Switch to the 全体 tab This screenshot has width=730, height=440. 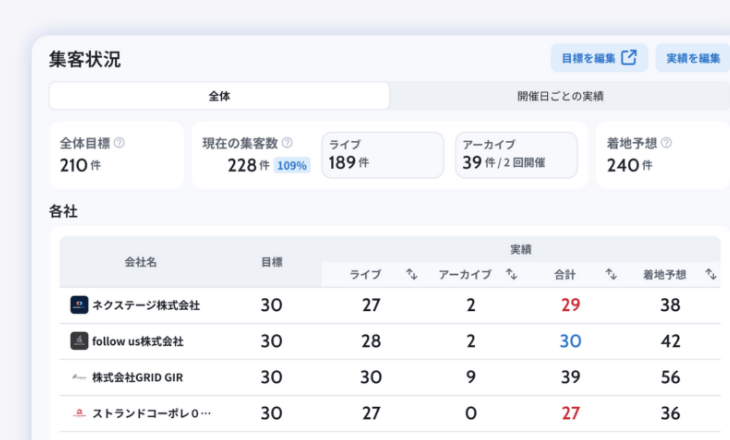pyautogui.click(x=219, y=96)
